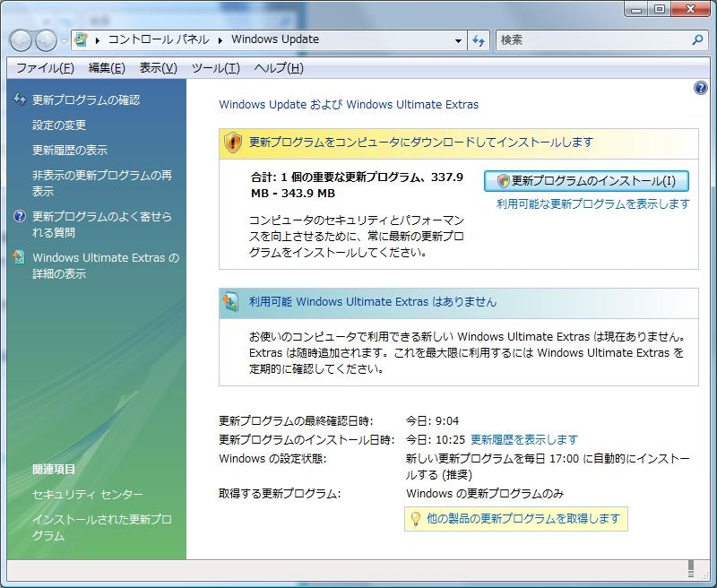The width and height of the screenshot is (717, 588).
Task: Click the window Minimize button
Action: click(x=636, y=9)
